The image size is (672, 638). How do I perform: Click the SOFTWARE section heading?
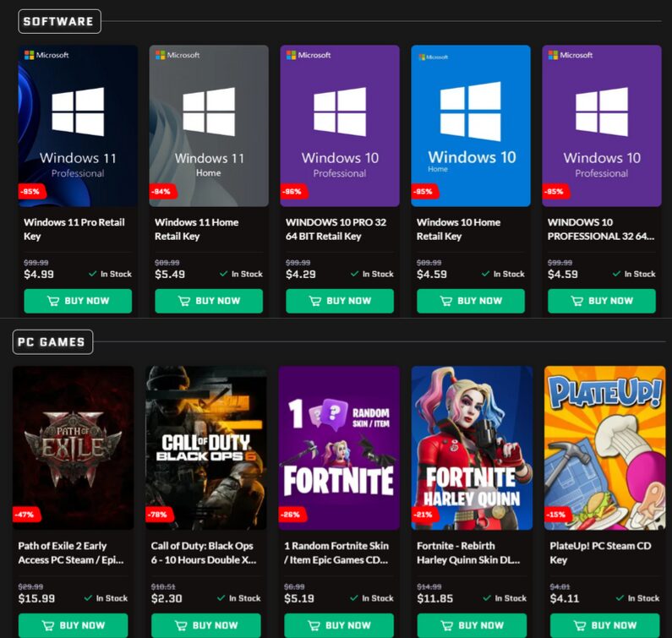click(59, 21)
